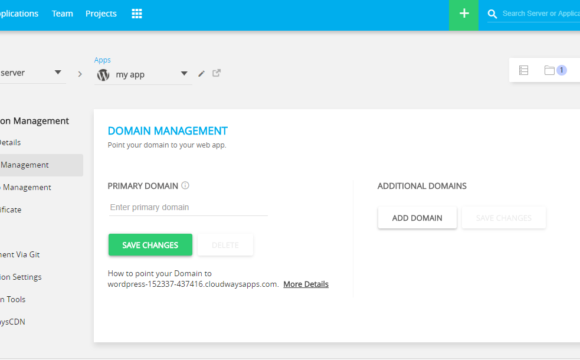Image resolution: width=580 pixels, height=360 pixels.
Task: Select Domain Management in sidebar
Action: [41, 165]
